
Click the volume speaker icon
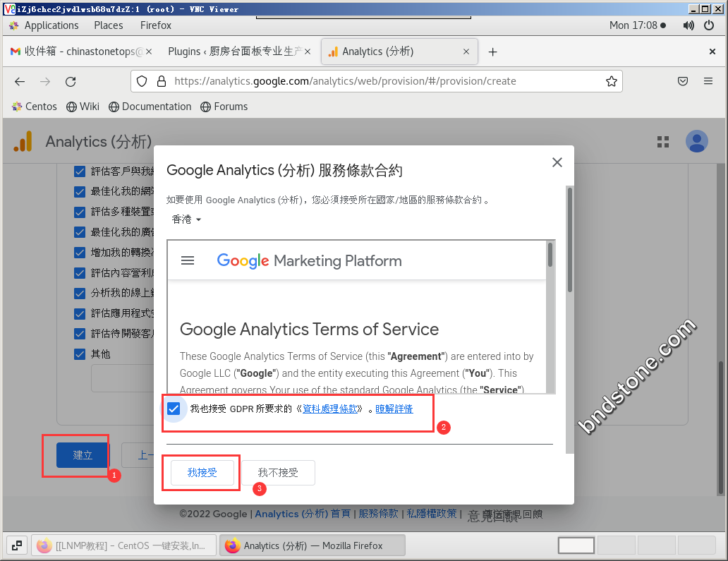tap(688, 25)
